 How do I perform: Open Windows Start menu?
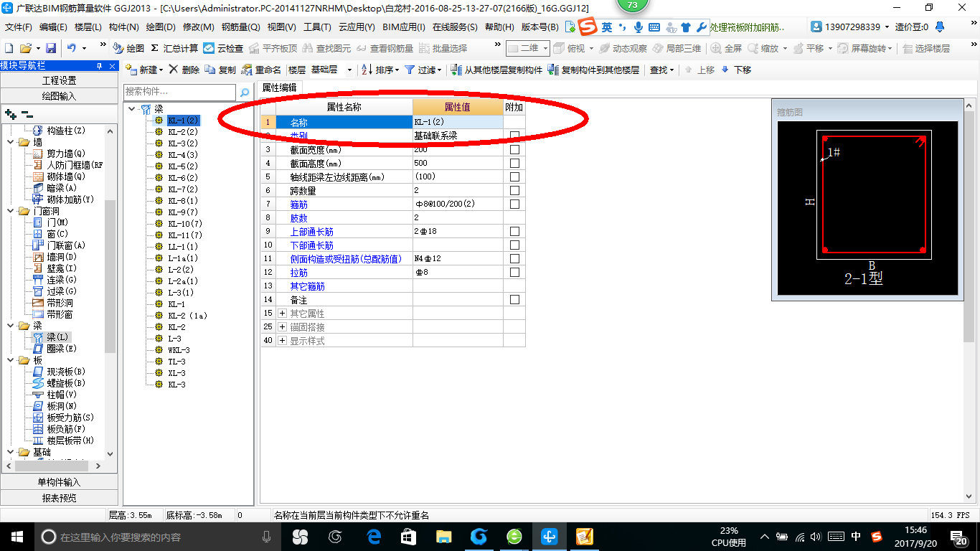[17, 536]
